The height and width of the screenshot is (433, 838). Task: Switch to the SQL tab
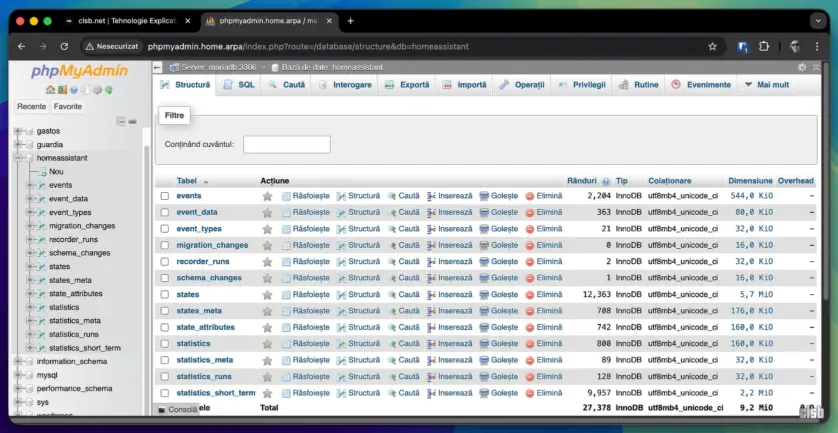[x=238, y=85]
